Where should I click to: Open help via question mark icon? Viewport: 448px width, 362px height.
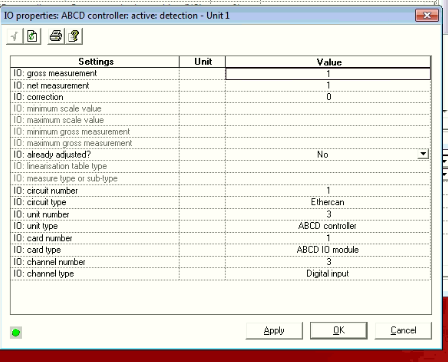[74, 36]
